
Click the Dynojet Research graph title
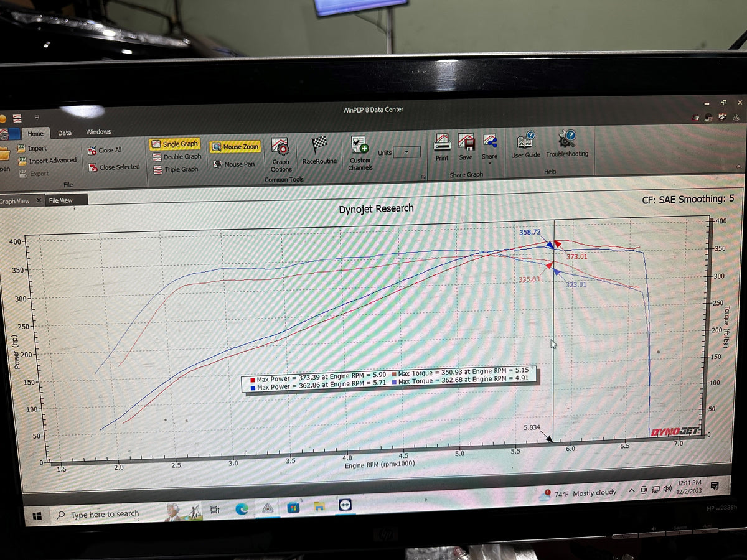[x=376, y=209]
